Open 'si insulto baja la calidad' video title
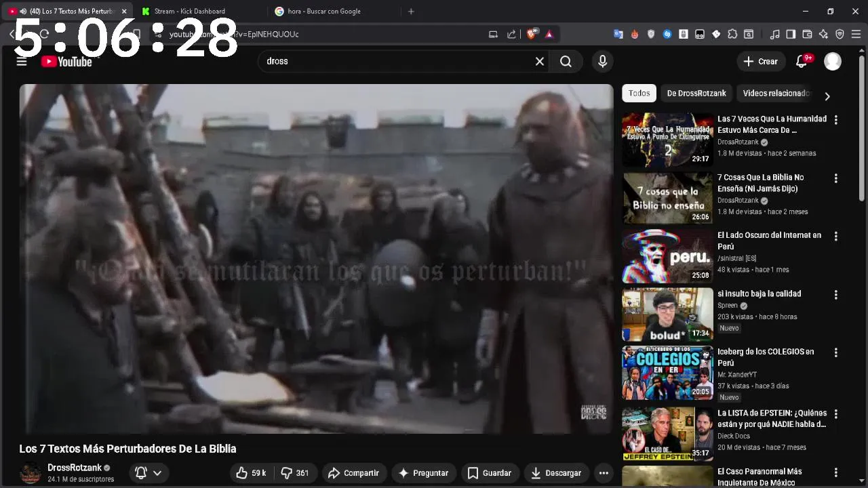 tap(759, 293)
